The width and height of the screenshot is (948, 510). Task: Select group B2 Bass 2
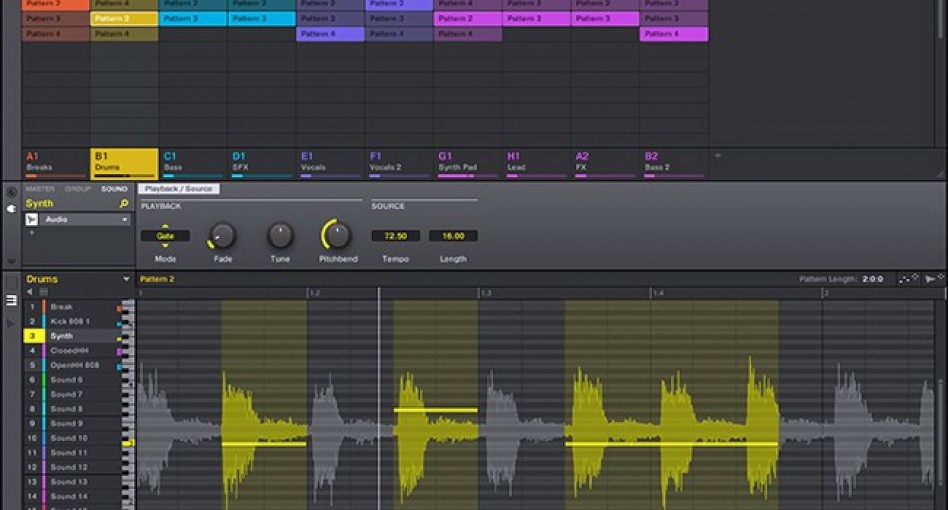click(x=674, y=164)
